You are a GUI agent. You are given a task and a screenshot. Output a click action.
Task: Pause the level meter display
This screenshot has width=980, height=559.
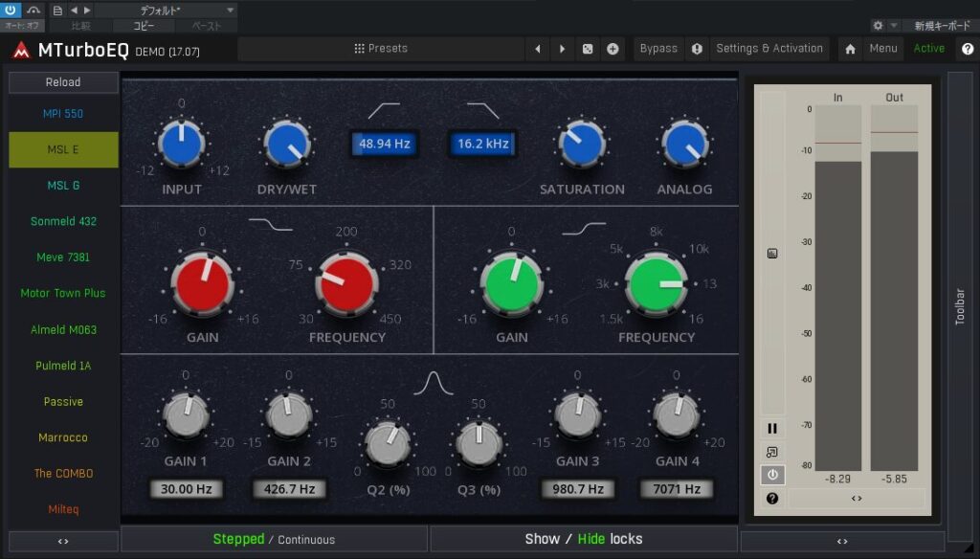tap(772, 428)
